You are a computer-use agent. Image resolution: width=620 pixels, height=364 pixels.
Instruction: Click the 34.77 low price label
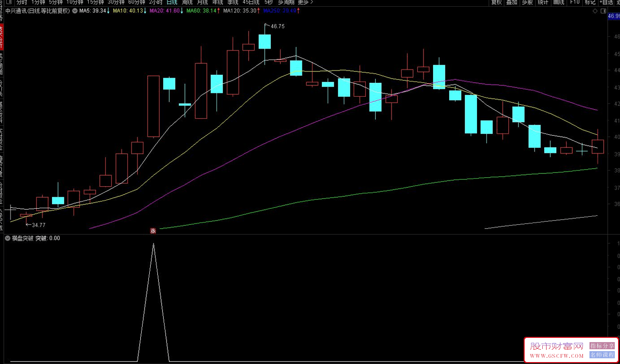(39, 225)
